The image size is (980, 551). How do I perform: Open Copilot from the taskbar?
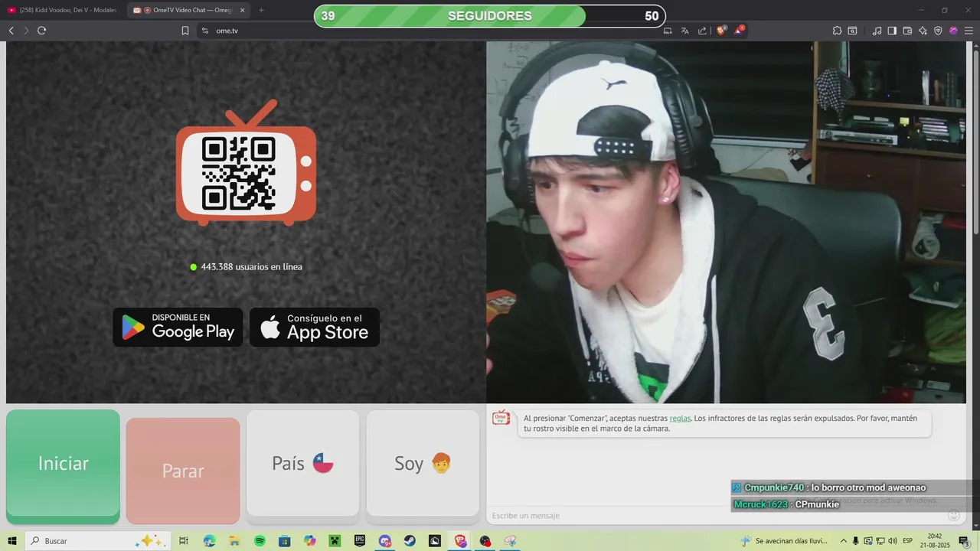pos(309,541)
